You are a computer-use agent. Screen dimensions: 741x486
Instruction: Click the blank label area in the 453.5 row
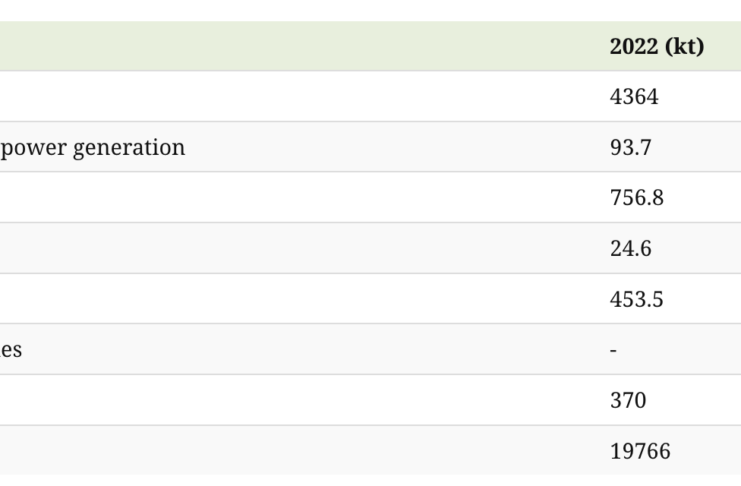(x=300, y=299)
